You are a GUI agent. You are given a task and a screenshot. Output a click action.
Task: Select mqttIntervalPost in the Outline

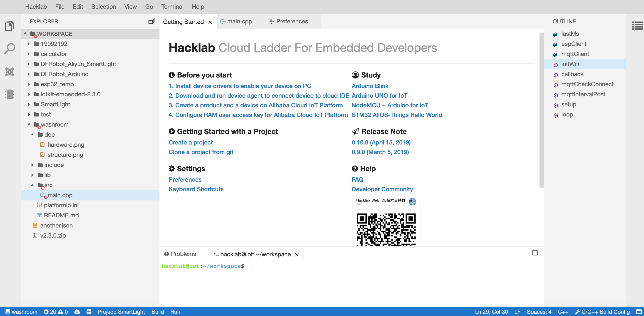click(x=585, y=94)
